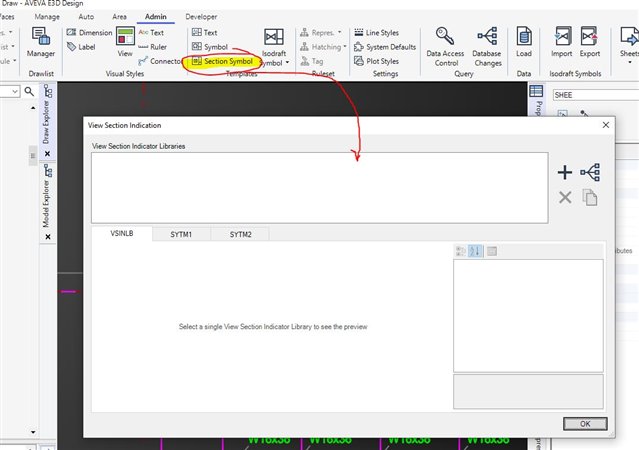Select the Label visual style
The image size is (639, 450).
click(81, 47)
